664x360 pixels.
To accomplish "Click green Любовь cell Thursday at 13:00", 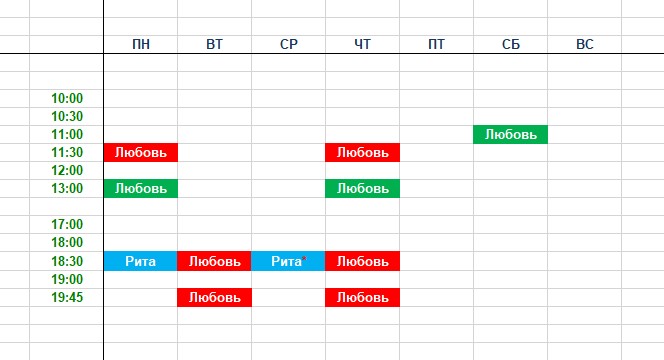I will (x=362, y=188).
